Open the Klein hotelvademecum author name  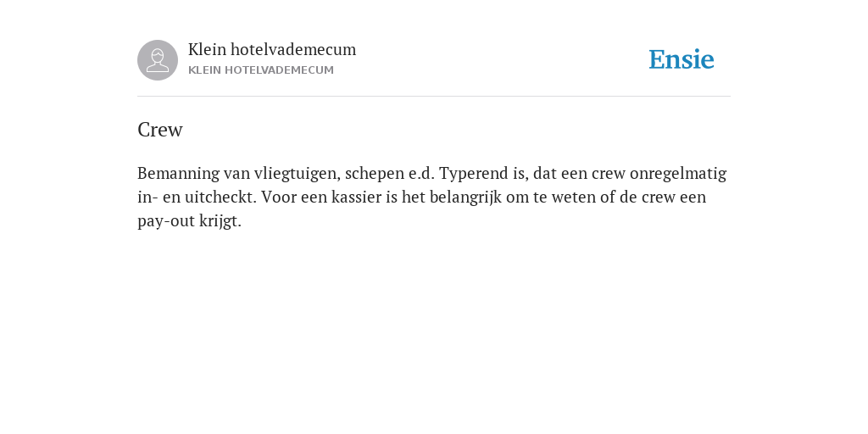272,49
